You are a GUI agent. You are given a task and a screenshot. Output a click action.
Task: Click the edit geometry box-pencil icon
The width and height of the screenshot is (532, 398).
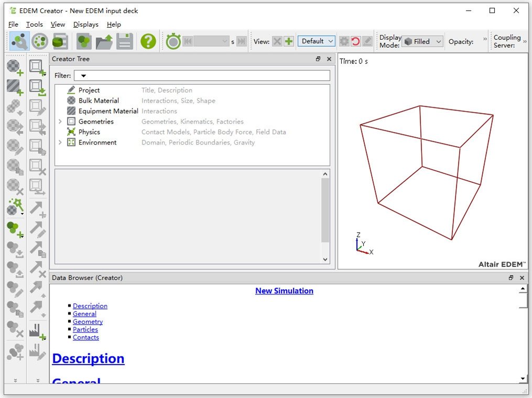click(x=37, y=107)
